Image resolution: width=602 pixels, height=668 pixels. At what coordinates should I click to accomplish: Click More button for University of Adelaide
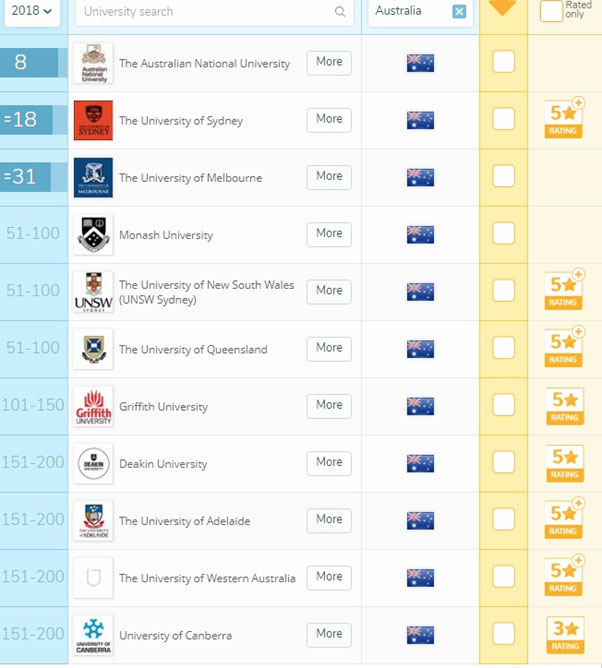(x=329, y=520)
